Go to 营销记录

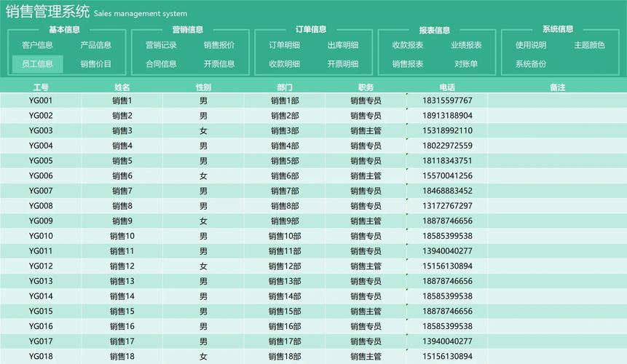(161, 45)
